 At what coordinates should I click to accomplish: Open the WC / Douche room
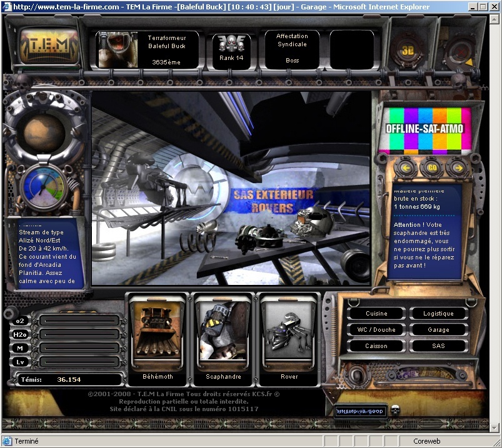point(376,330)
